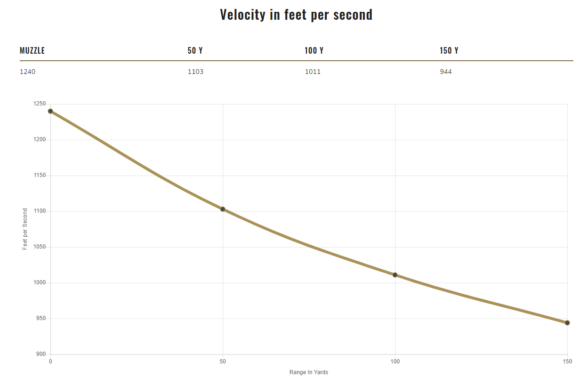Click the 900 y-axis tick label

pos(41,354)
